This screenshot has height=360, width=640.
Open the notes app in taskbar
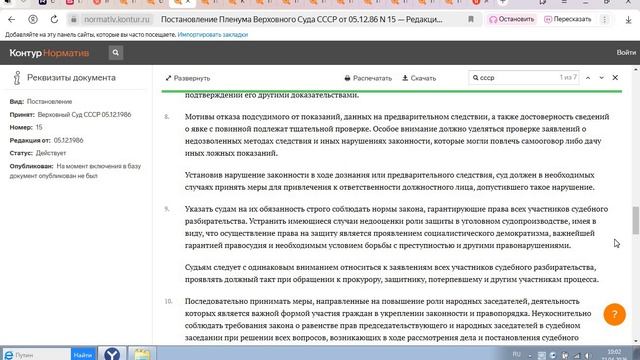pyautogui.click(x=142, y=353)
